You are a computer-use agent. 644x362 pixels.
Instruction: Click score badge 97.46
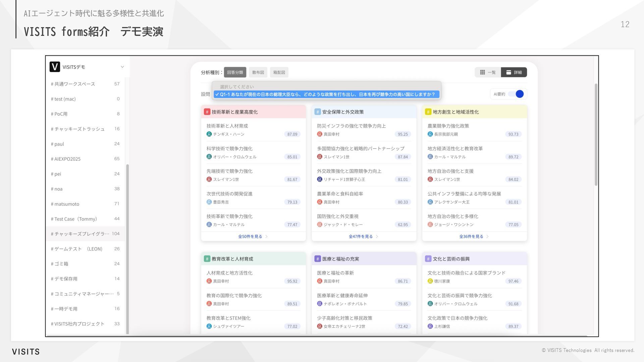(x=513, y=281)
